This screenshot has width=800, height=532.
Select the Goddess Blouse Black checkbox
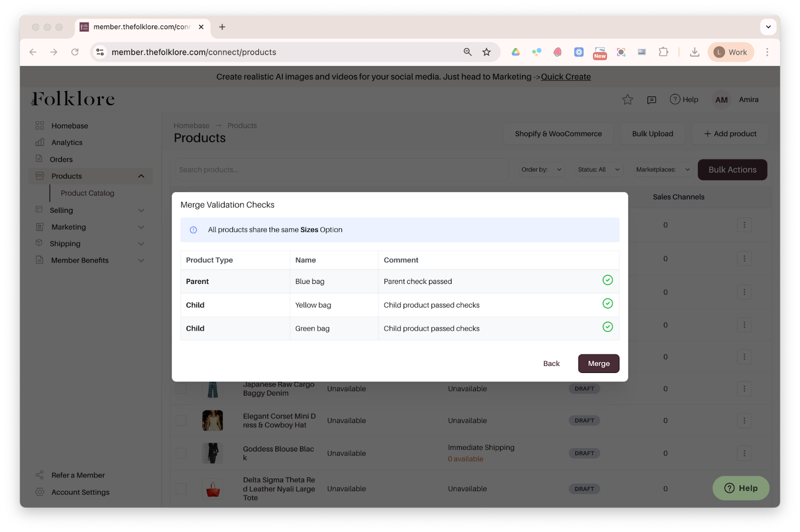[x=181, y=453]
